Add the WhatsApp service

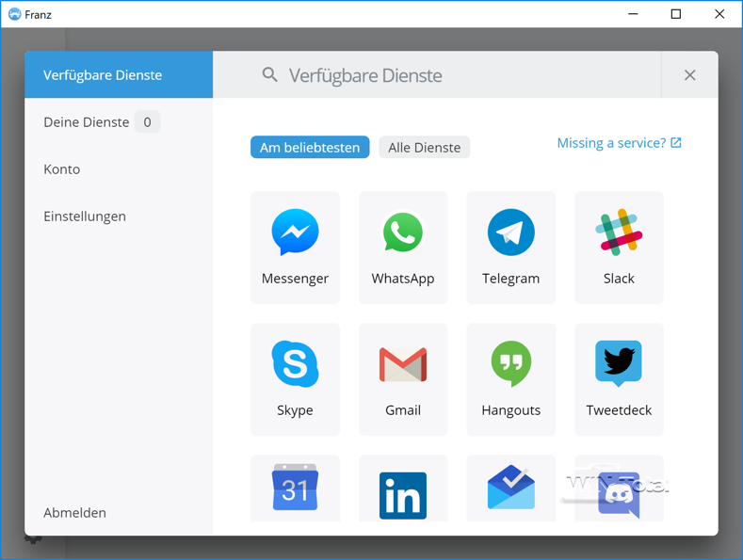click(403, 248)
